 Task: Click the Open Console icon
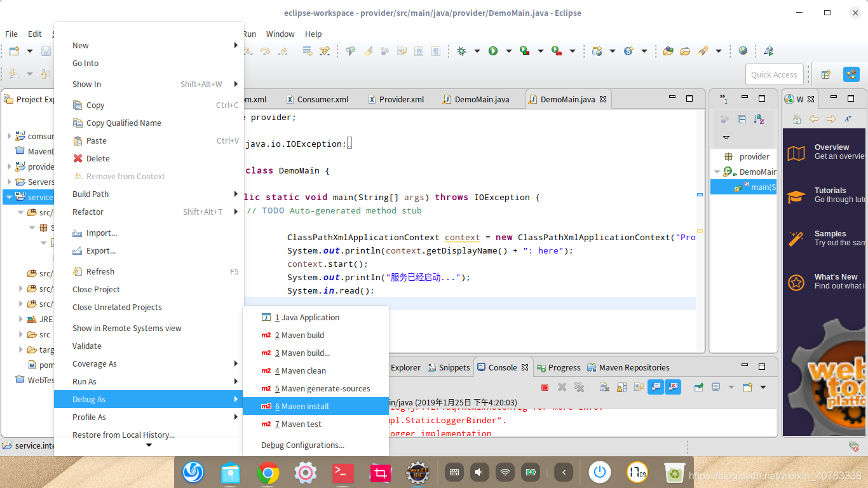pos(747,387)
